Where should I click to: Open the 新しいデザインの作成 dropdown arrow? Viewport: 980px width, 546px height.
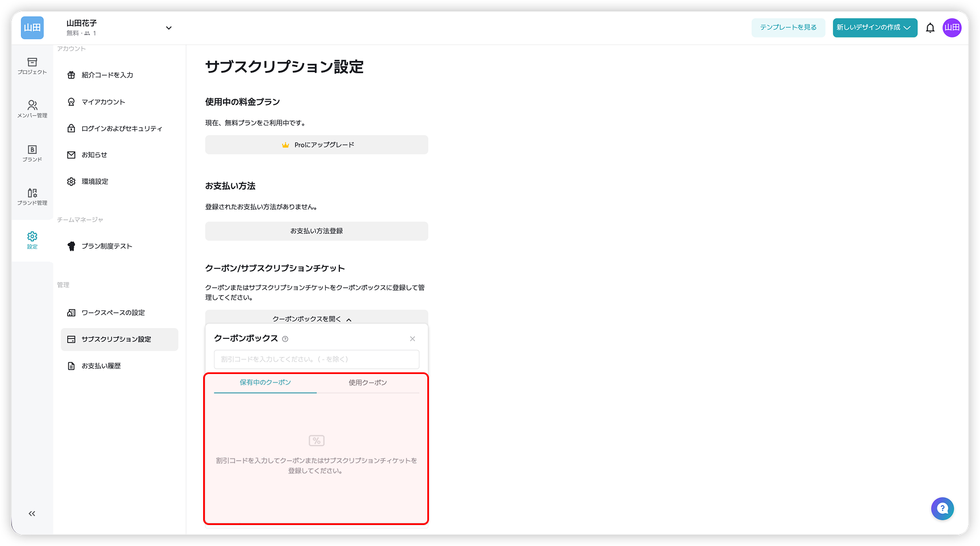[906, 27]
